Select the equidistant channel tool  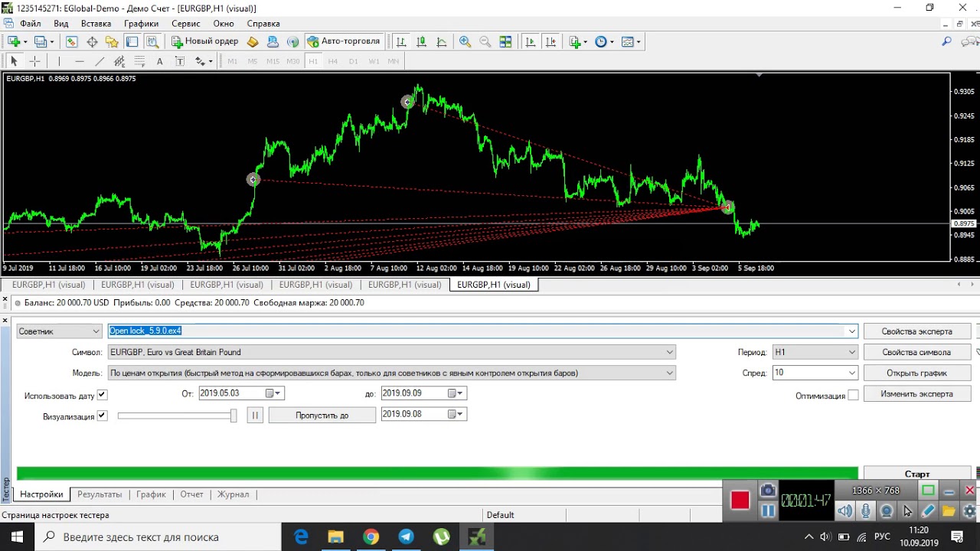pyautogui.click(x=119, y=61)
